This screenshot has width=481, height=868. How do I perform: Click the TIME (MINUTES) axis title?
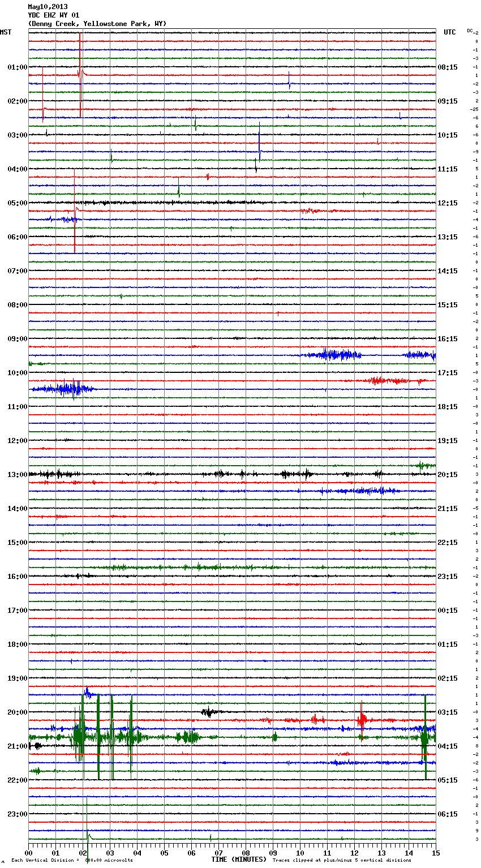click(239, 860)
